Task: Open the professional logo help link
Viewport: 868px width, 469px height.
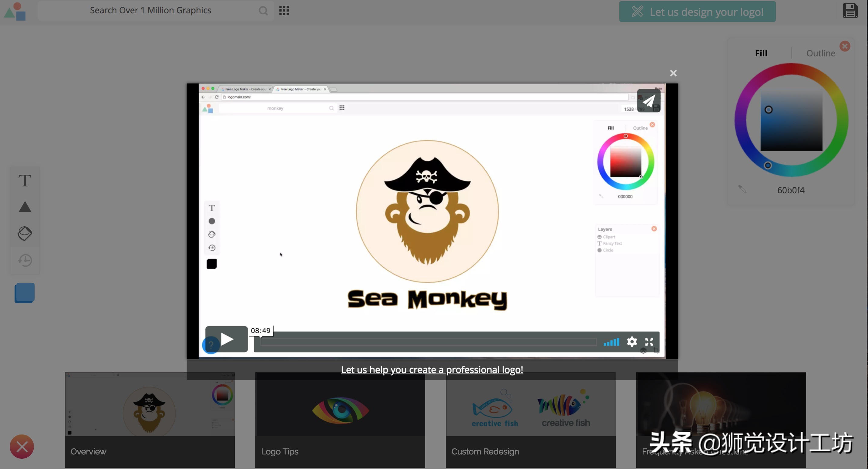Action: (432, 369)
